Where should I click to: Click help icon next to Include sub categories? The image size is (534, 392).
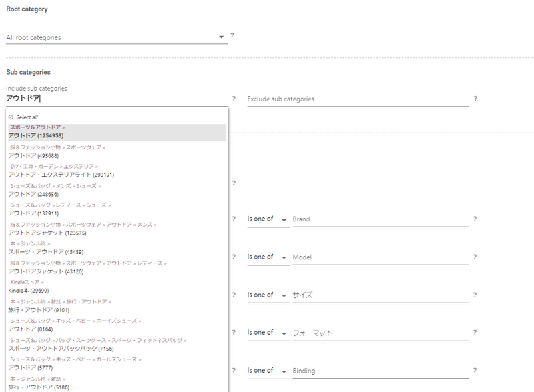pyautogui.click(x=234, y=99)
